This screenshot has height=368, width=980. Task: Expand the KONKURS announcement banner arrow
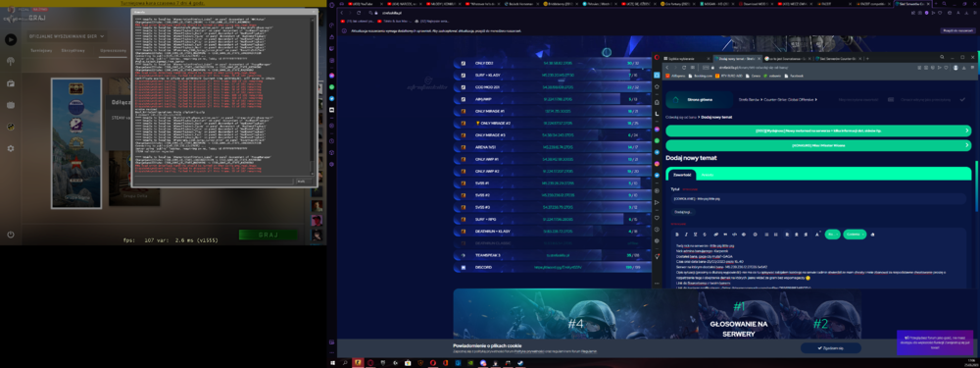[x=967, y=144]
